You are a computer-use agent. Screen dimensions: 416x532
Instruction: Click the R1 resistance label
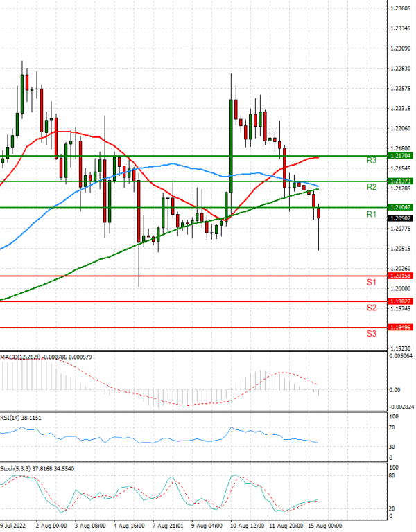372,214
